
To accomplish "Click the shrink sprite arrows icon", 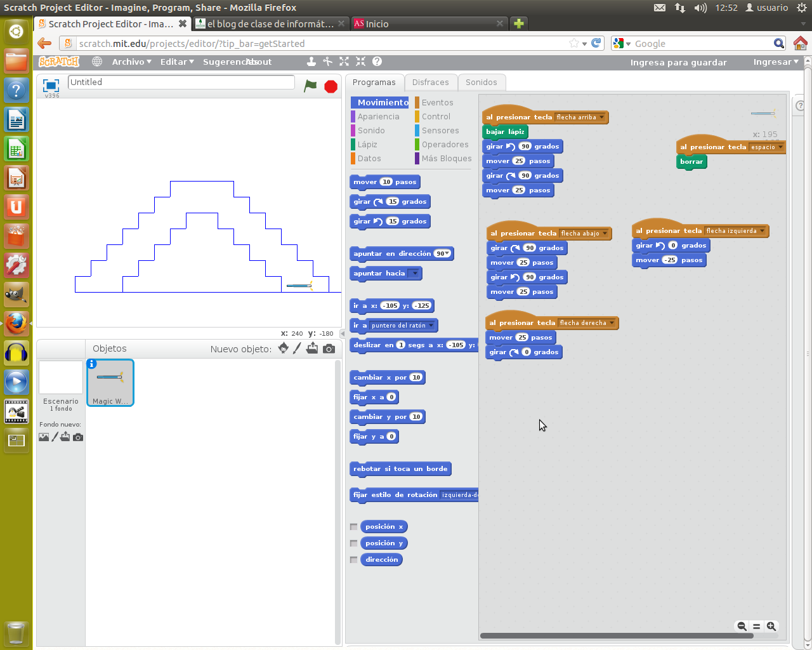I will point(360,62).
